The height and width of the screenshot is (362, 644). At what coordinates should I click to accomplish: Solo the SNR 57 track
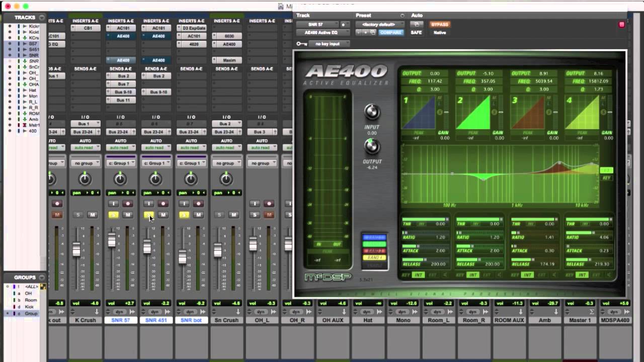(113, 215)
